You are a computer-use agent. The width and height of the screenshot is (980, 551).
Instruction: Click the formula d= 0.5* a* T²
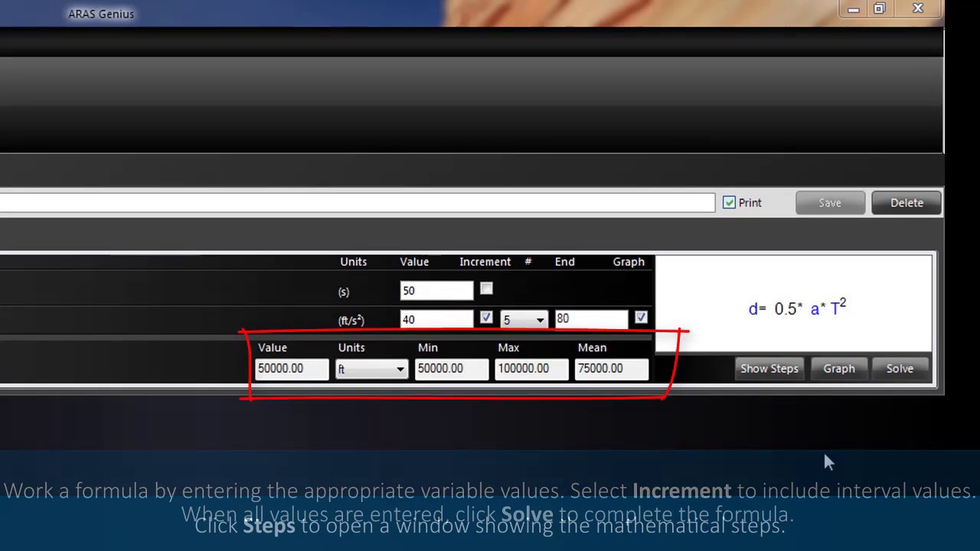click(797, 308)
